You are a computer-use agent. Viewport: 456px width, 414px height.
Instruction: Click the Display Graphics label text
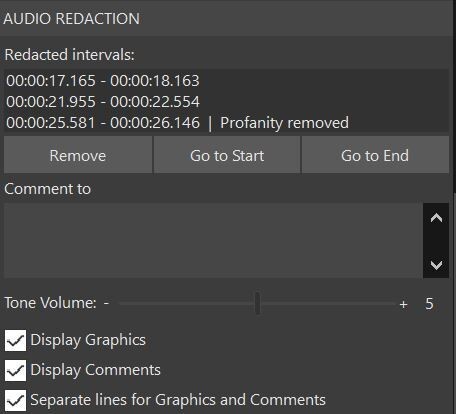point(88,341)
